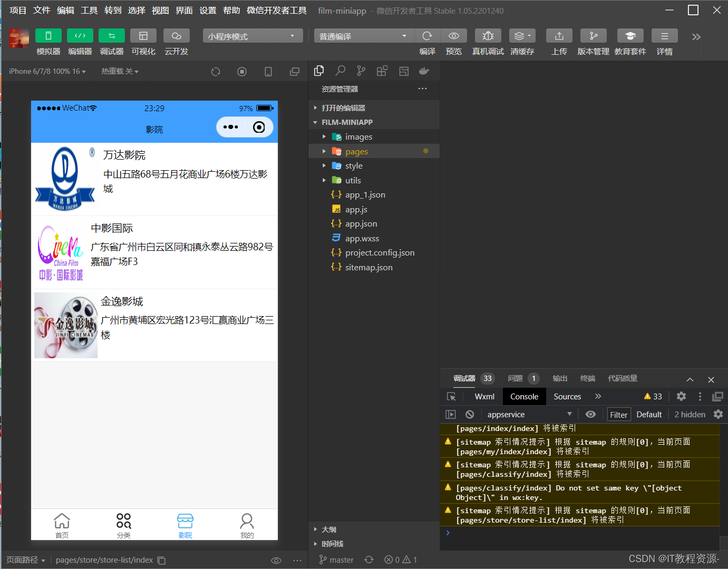
Task: Click the upload icon
Action: (x=559, y=36)
